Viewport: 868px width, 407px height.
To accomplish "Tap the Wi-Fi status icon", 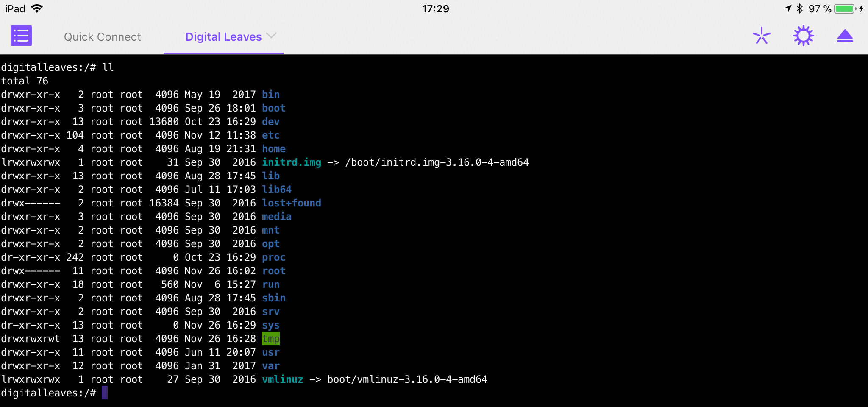I will (37, 8).
